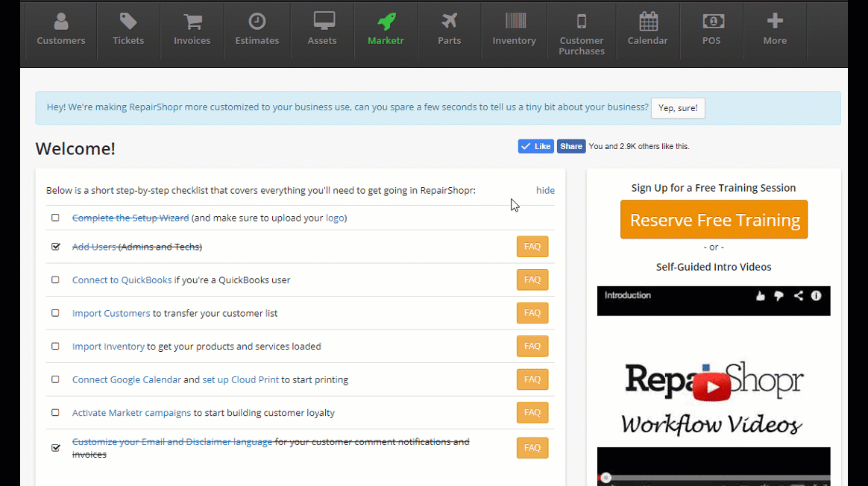
Task: Click the Introduction video title
Action: pyautogui.click(x=628, y=296)
